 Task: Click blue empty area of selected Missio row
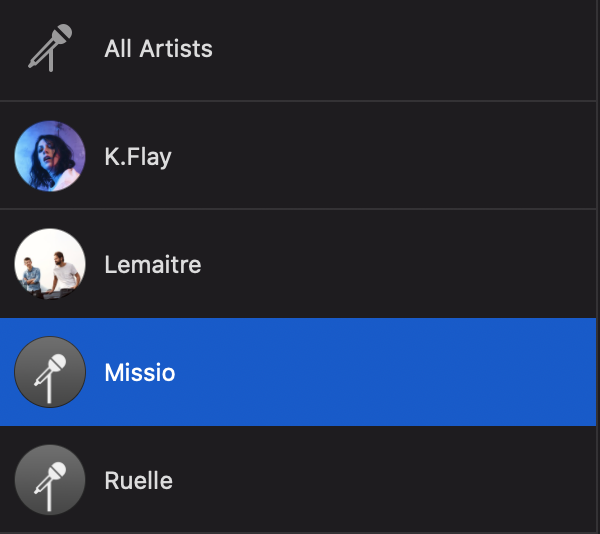coord(400,373)
